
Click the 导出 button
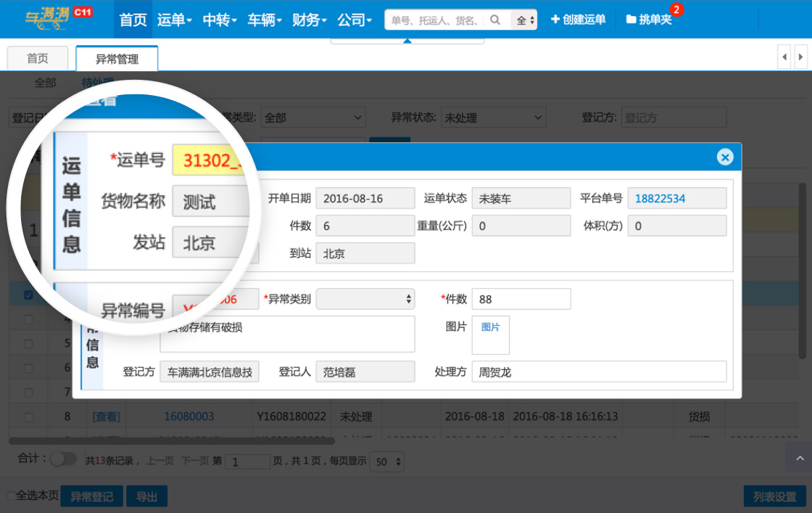pos(146,496)
